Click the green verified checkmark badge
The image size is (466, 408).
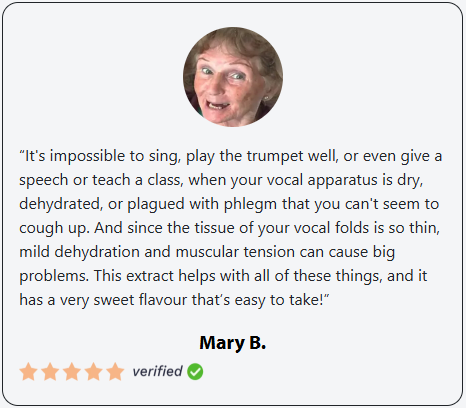[x=195, y=372]
